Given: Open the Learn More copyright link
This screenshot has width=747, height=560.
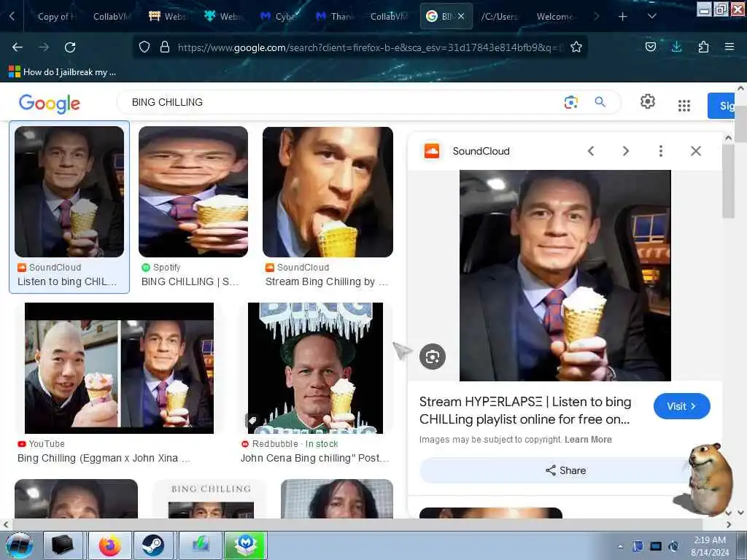Looking at the screenshot, I should click(x=588, y=440).
